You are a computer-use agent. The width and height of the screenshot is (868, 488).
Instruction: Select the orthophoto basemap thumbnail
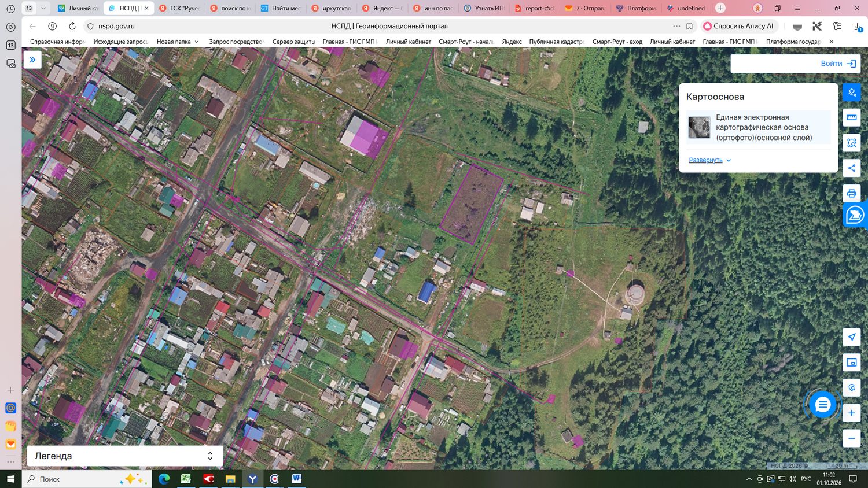coord(699,127)
